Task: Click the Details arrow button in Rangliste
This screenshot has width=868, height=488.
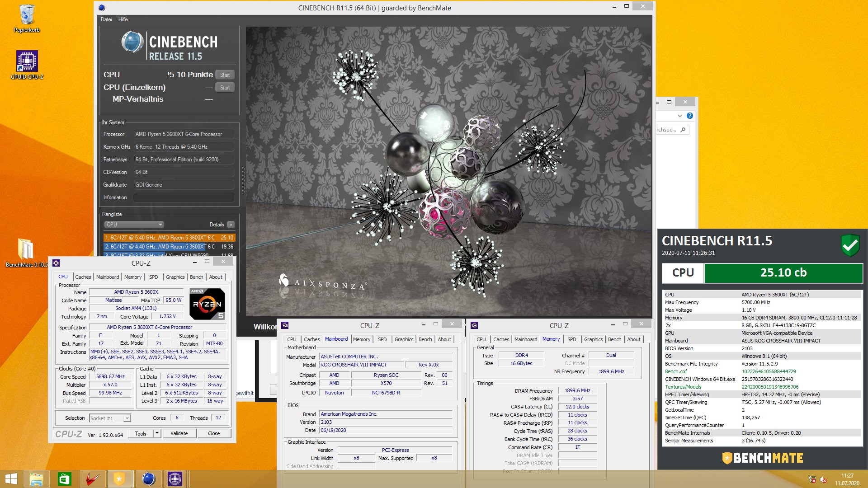Action: pyautogui.click(x=231, y=225)
